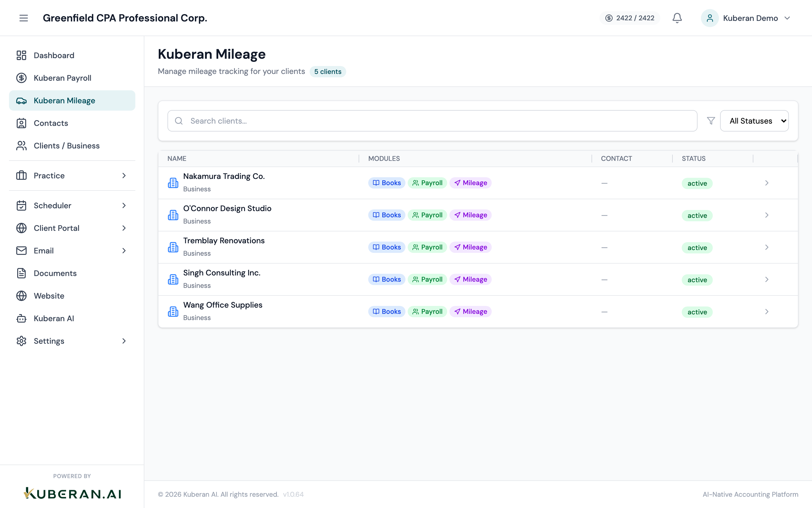Screen dimensions: 812x508
Task: Open Documents section
Action: [x=72, y=273]
